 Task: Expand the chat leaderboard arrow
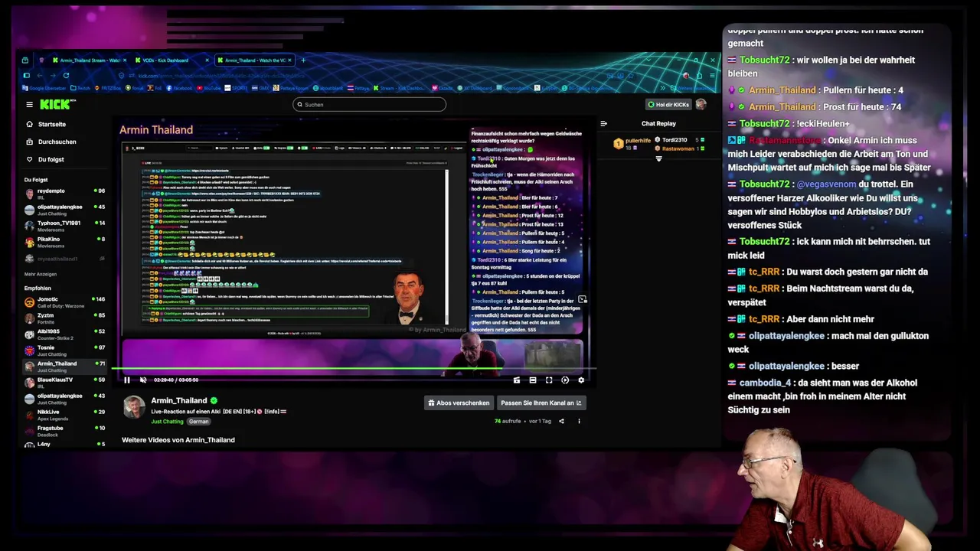click(658, 159)
